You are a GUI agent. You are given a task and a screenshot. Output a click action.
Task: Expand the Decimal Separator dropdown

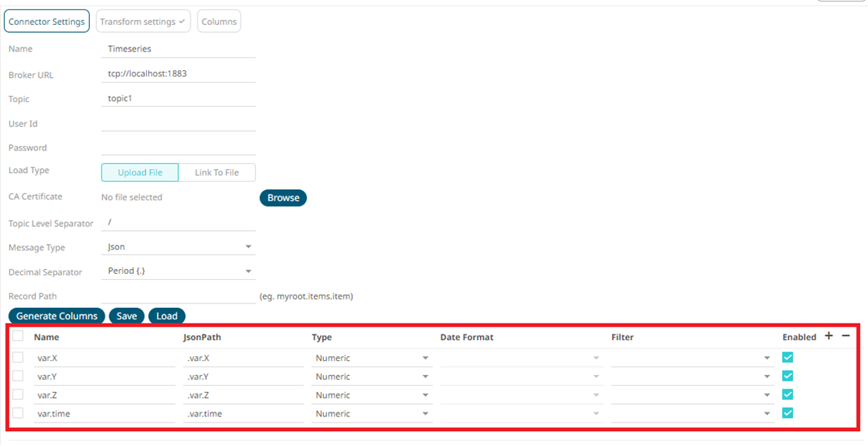tap(178, 271)
